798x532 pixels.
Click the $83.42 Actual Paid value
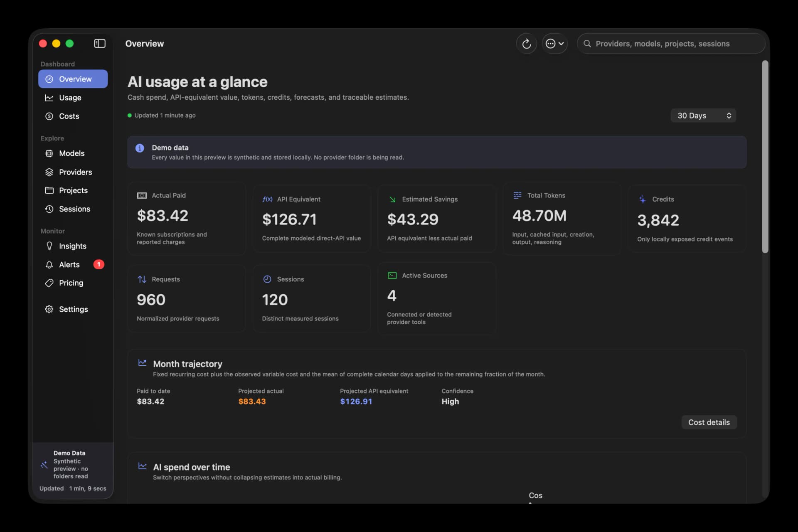(163, 216)
